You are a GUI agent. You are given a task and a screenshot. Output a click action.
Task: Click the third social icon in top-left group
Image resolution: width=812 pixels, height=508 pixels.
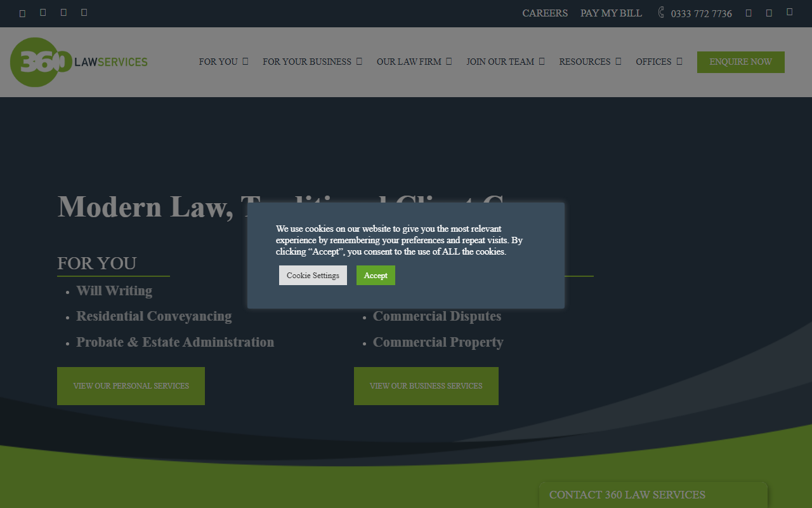[x=63, y=12]
